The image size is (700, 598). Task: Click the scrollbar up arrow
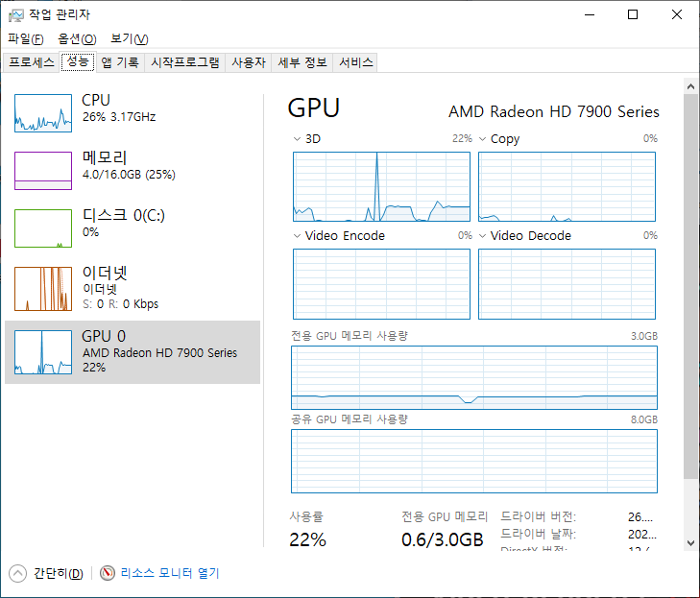(x=690, y=86)
